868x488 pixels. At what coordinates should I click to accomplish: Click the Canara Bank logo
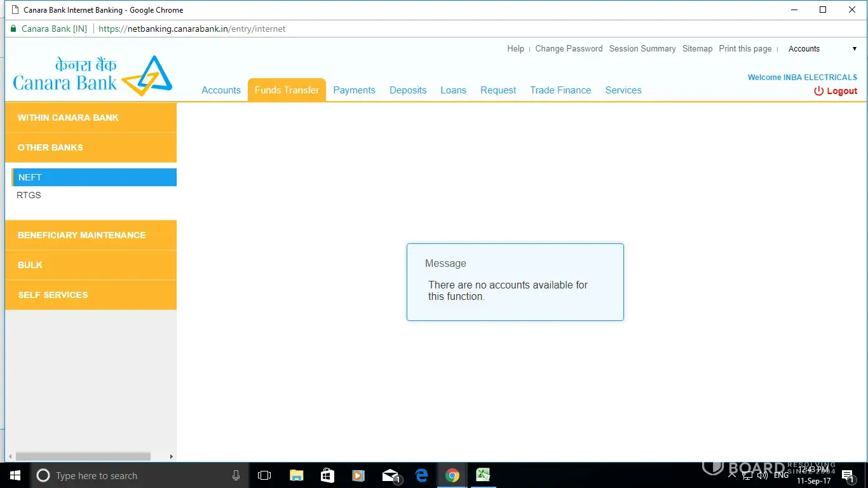(x=93, y=76)
